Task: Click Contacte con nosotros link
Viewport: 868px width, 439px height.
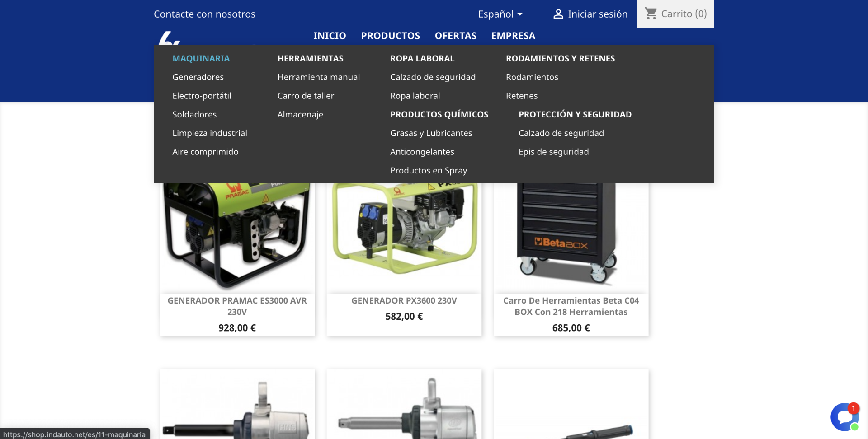Action: point(204,14)
